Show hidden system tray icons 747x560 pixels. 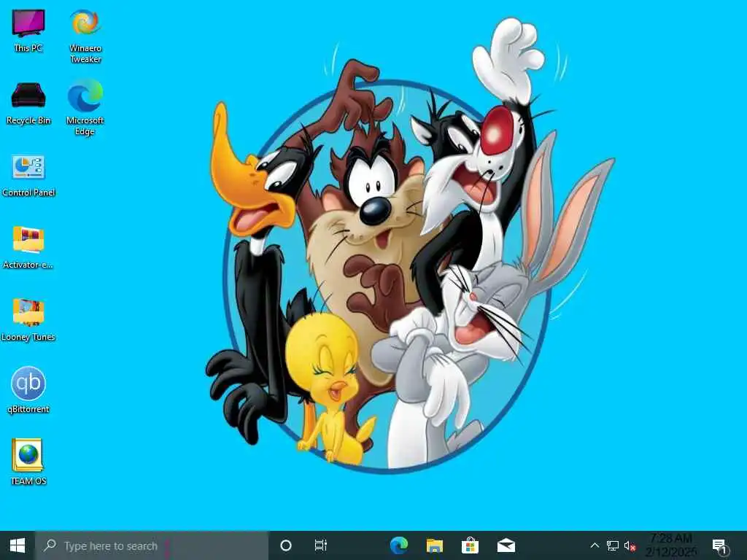595,545
